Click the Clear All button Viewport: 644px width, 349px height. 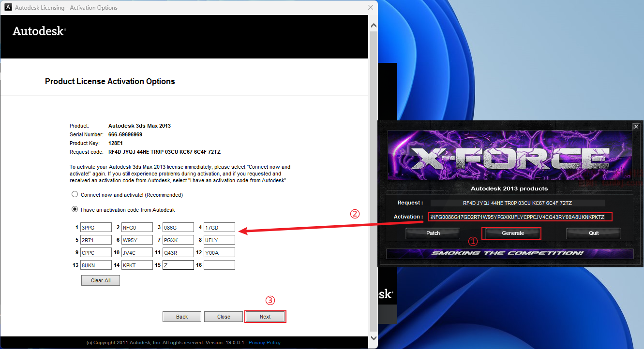[101, 280]
